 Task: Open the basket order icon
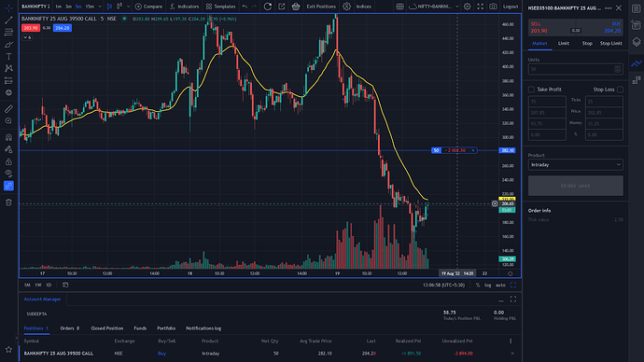pyautogui.click(x=296, y=7)
